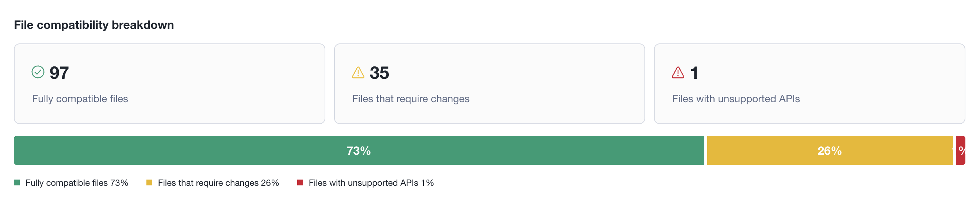Click the green checkmark circle icon
This screenshot has width=980, height=200.
tap(38, 72)
